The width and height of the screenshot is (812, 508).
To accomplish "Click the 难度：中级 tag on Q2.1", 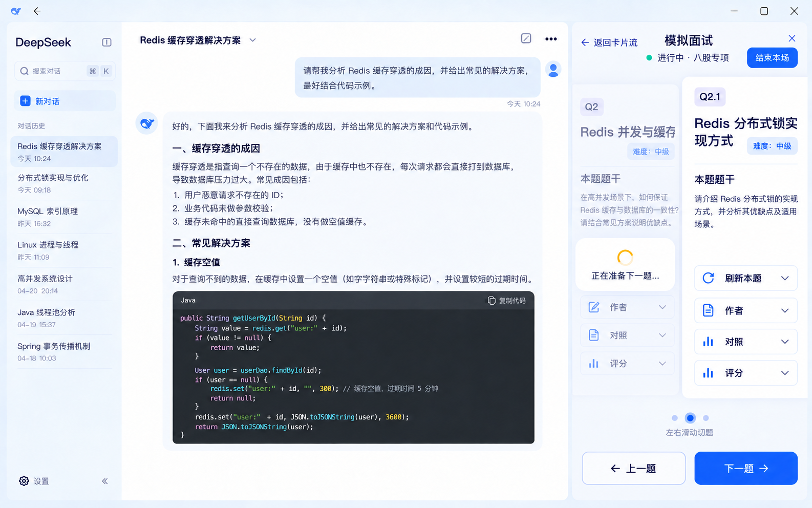I will point(772,146).
